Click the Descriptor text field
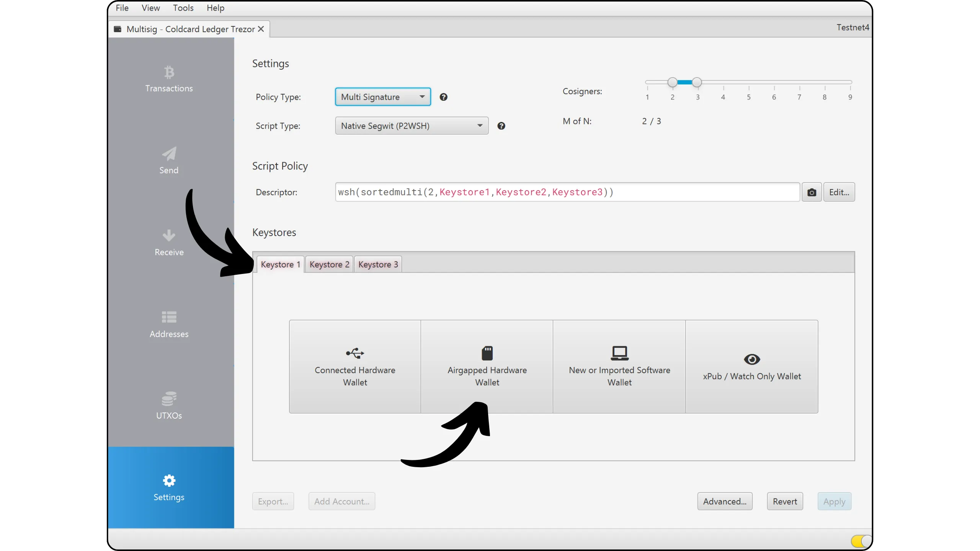This screenshot has height=551, width=980. pos(567,192)
